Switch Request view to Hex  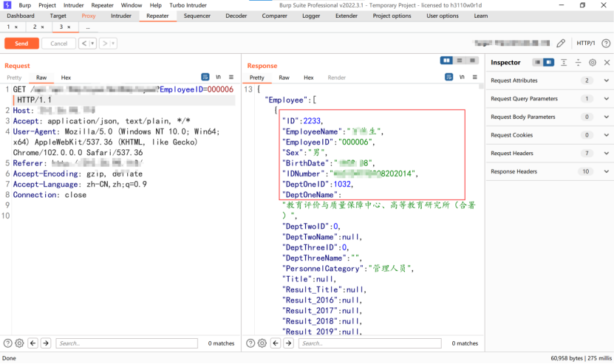pos(66,78)
